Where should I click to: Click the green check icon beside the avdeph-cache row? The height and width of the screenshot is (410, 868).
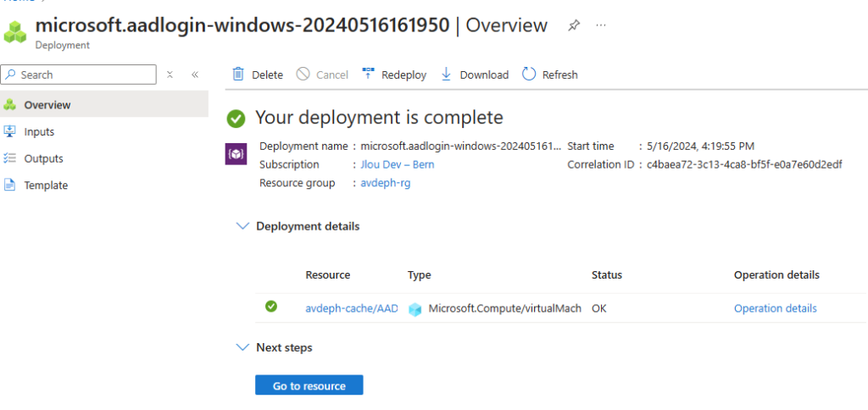point(271,306)
